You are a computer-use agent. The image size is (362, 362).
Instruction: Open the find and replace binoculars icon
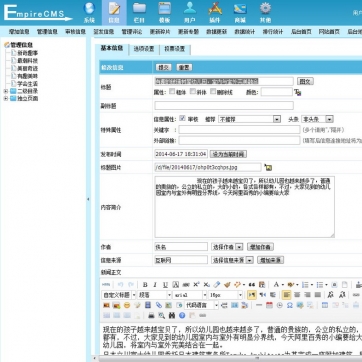tap(172, 315)
